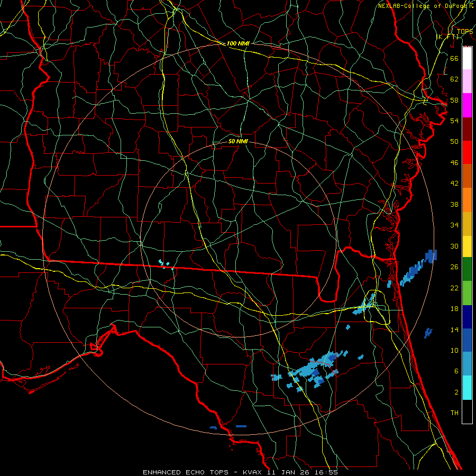Click the 'ENHANCED ECHO TOPS' product title
This screenshot has width=476, height=476.
point(185,472)
